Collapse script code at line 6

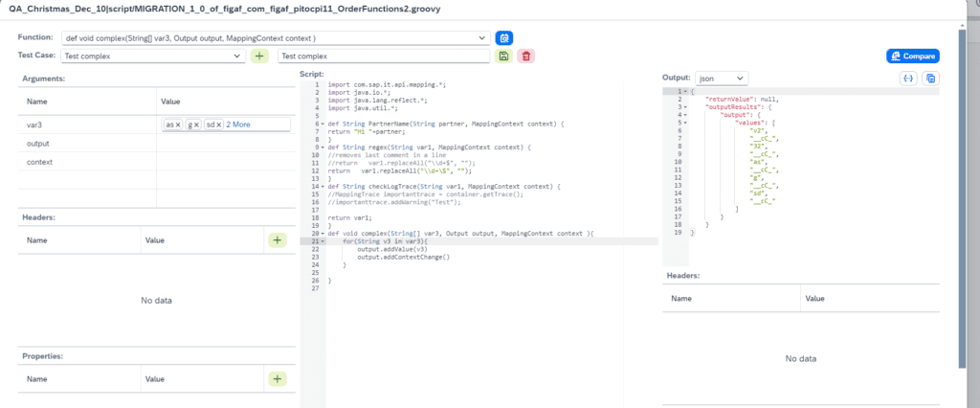coord(322,124)
